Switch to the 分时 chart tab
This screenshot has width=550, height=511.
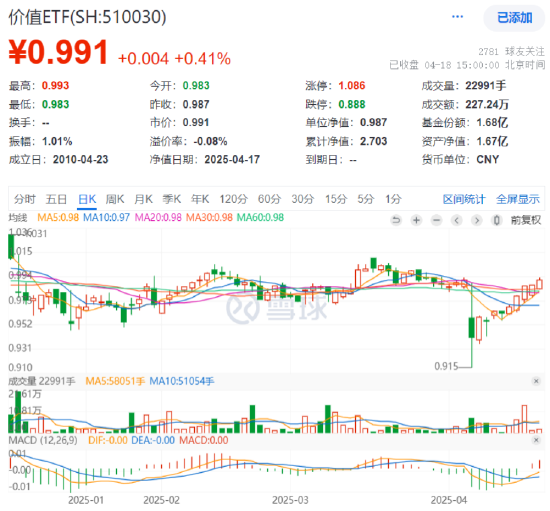coord(25,199)
